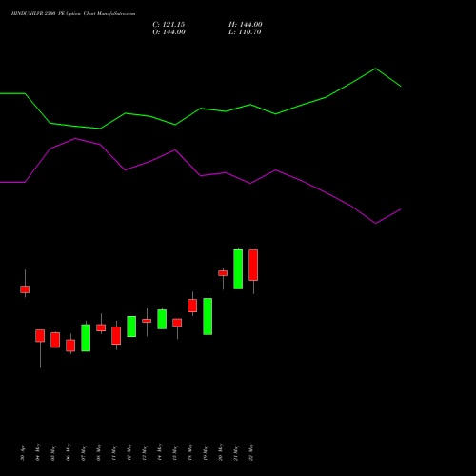Click the tall green candlestick for 21 May
476x476 pixels.
238,269
